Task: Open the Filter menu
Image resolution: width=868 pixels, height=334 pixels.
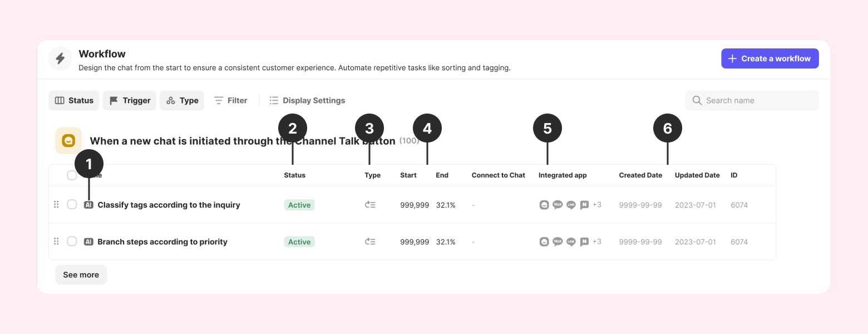Action: [230, 101]
